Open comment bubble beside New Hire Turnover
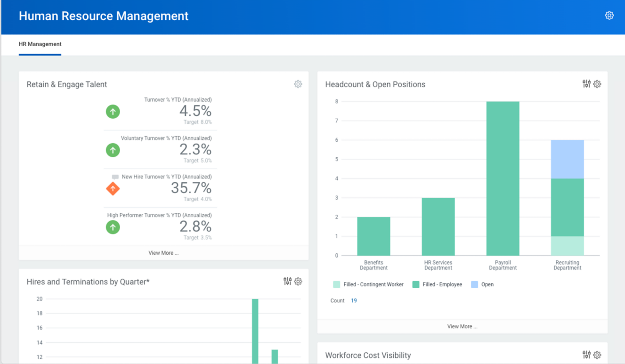Image resolution: width=625 pixels, height=364 pixels. [x=115, y=177]
